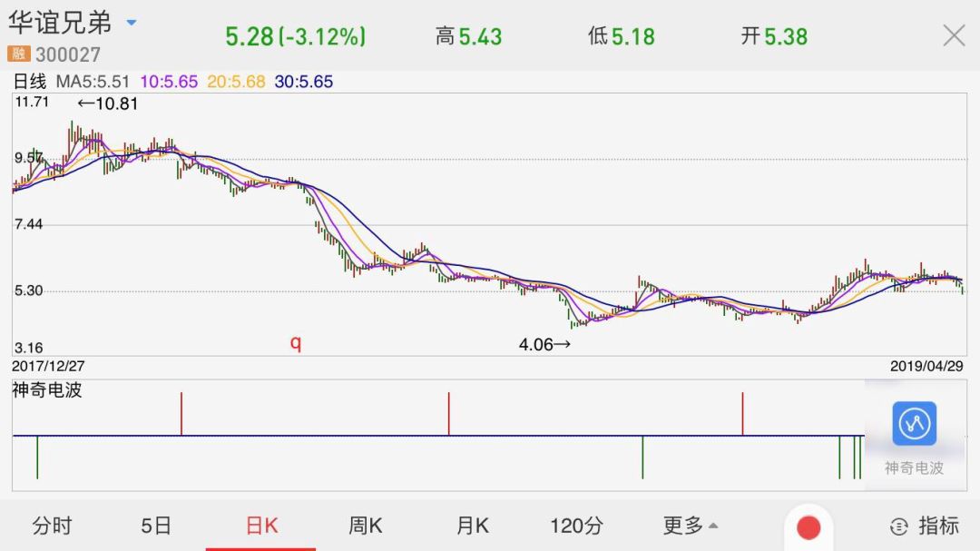Switch to the 分时 intraday tab
The height and width of the screenshot is (551, 980).
pyautogui.click(x=52, y=525)
